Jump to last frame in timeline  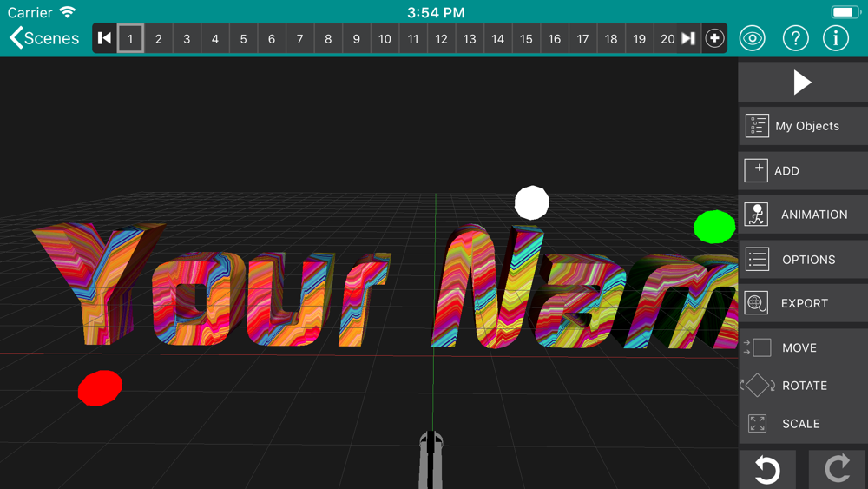click(x=688, y=38)
